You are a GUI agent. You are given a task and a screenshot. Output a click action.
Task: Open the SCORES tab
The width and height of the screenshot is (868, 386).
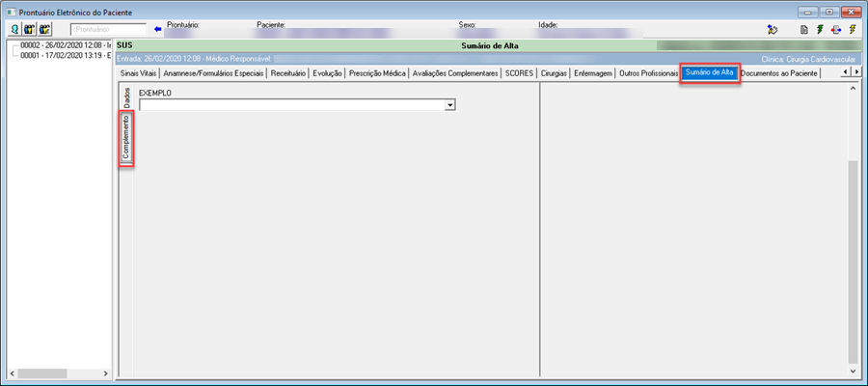click(x=519, y=73)
